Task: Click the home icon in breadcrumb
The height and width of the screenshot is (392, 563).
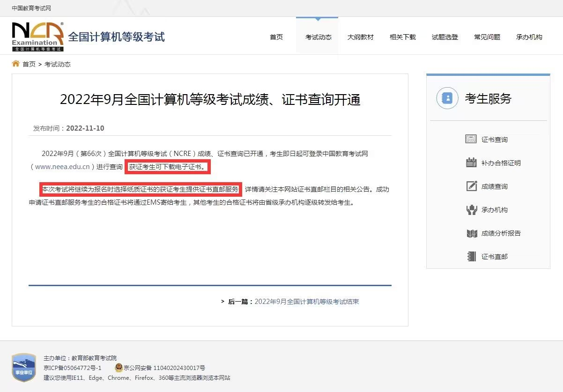Action: [x=16, y=64]
